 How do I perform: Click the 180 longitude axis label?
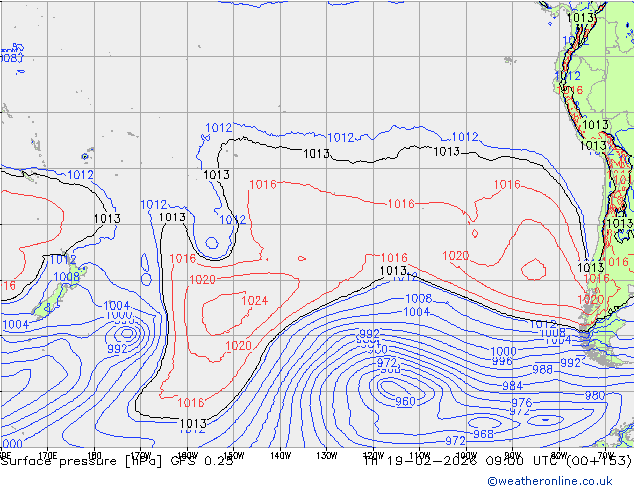click(x=94, y=456)
